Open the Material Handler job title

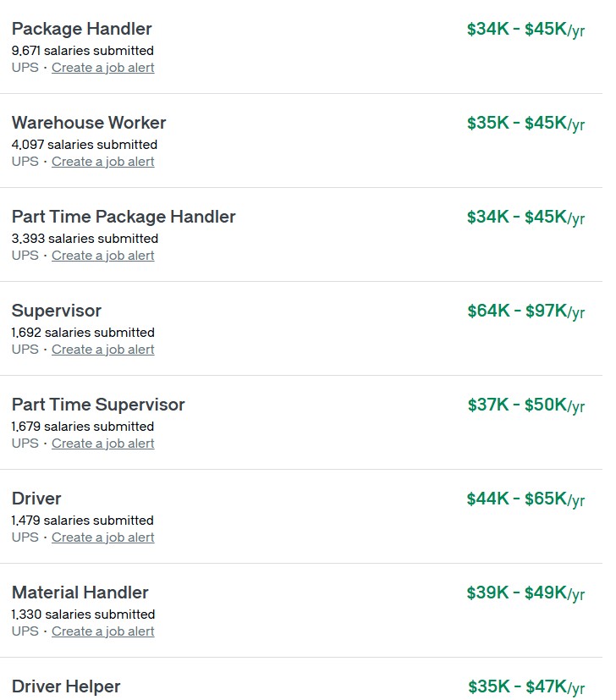pos(80,593)
